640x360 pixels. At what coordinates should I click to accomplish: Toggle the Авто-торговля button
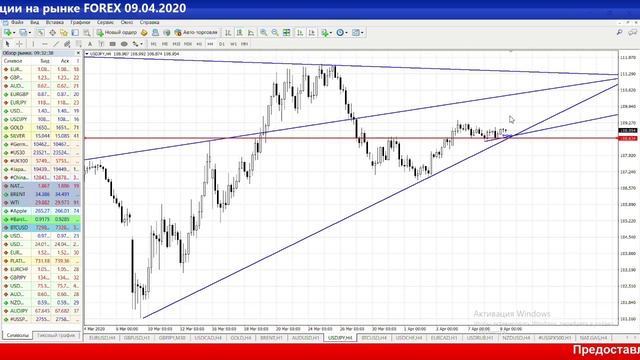click(196, 32)
